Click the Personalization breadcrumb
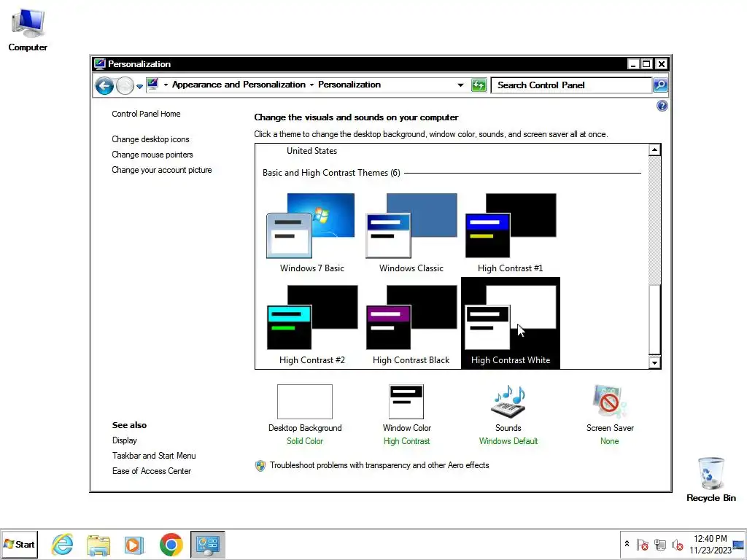The height and width of the screenshot is (560, 747). click(349, 85)
